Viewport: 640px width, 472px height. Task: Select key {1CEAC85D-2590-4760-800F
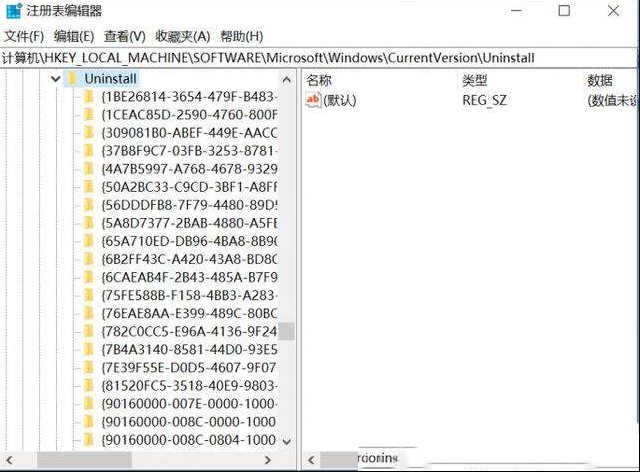(x=189, y=115)
